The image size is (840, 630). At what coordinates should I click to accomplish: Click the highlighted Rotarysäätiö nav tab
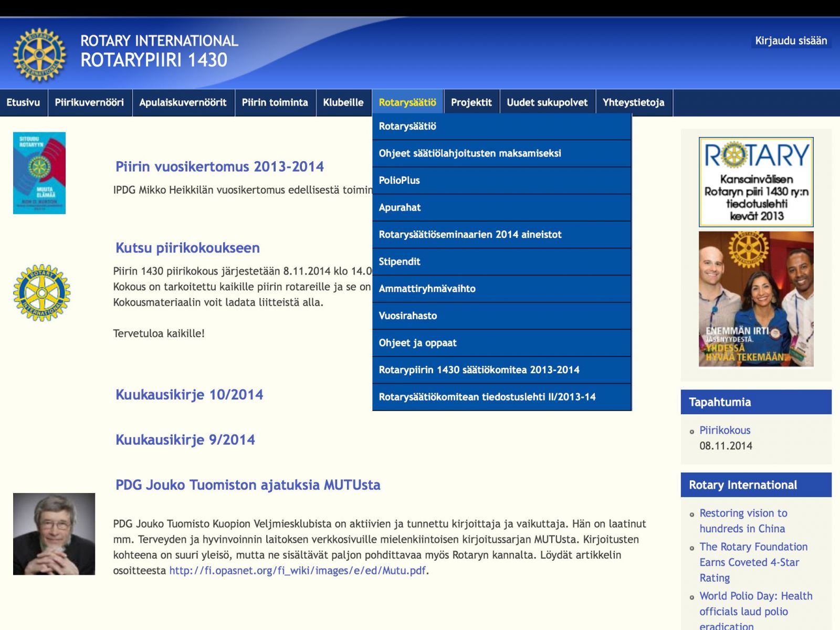coord(407,102)
